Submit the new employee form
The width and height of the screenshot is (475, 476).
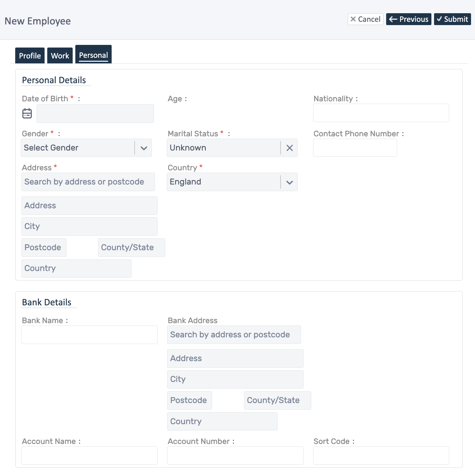click(452, 19)
